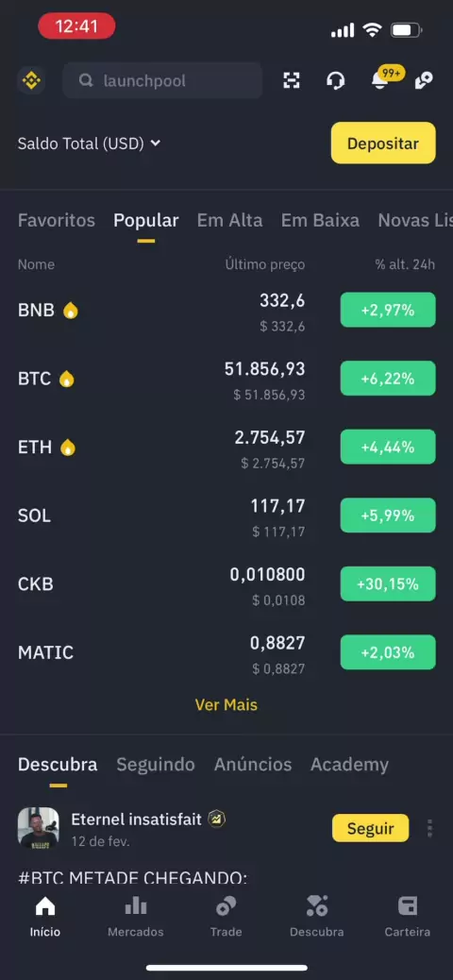Open BTC price row
Image resolution: width=453 pixels, height=980 pixels.
226,379
